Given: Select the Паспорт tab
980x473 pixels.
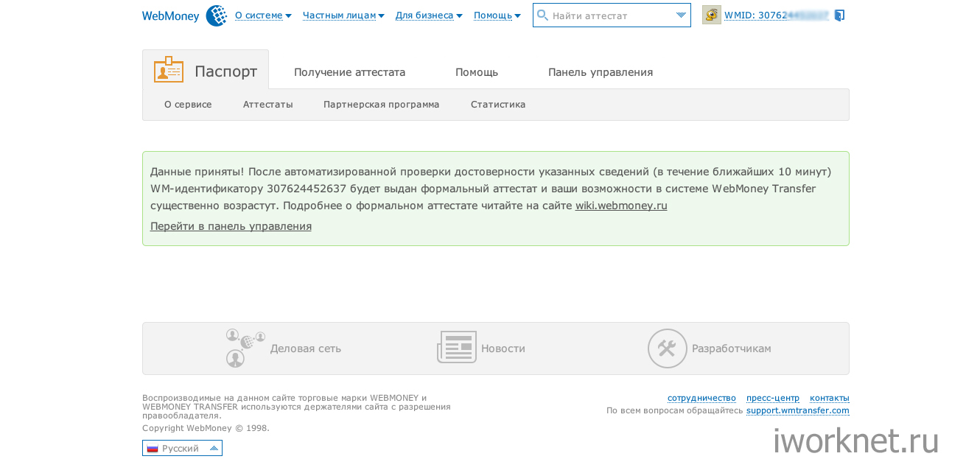Looking at the screenshot, I should coord(206,70).
